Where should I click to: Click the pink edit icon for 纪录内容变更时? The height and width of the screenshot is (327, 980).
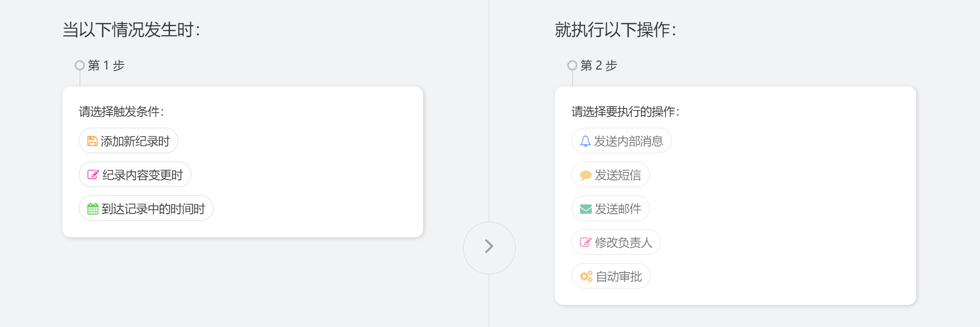coord(93,175)
